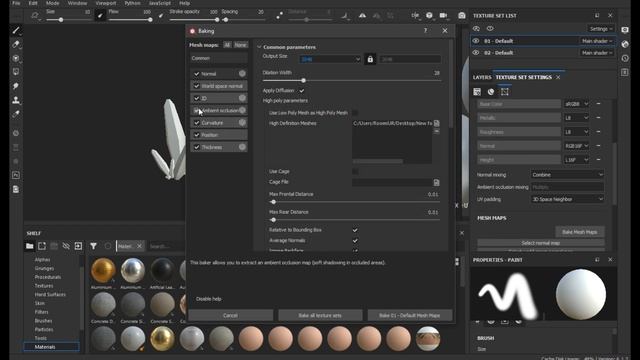Toggle the Normal mesh map checkbox
The height and width of the screenshot is (360, 640).
coord(196,74)
